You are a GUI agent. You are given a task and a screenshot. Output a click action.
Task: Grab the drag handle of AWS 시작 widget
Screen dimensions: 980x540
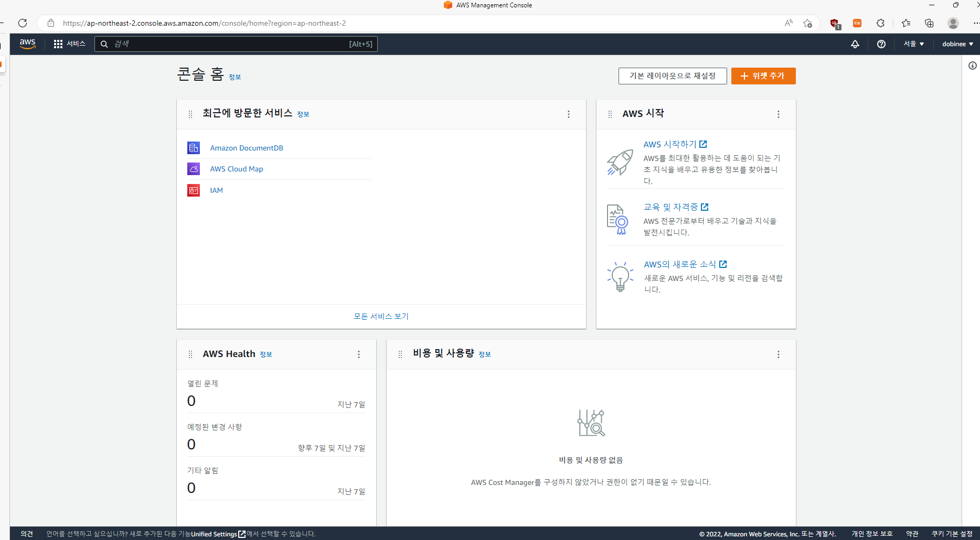[x=610, y=114]
